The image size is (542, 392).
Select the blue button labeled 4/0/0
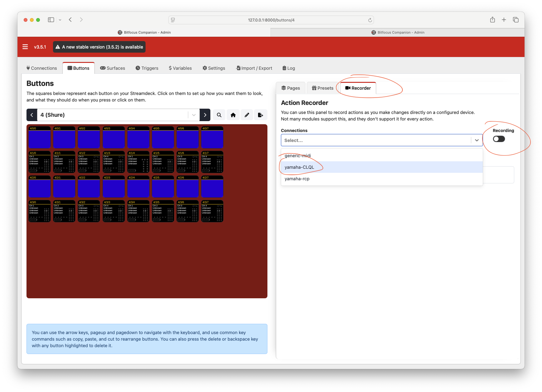(x=40, y=137)
